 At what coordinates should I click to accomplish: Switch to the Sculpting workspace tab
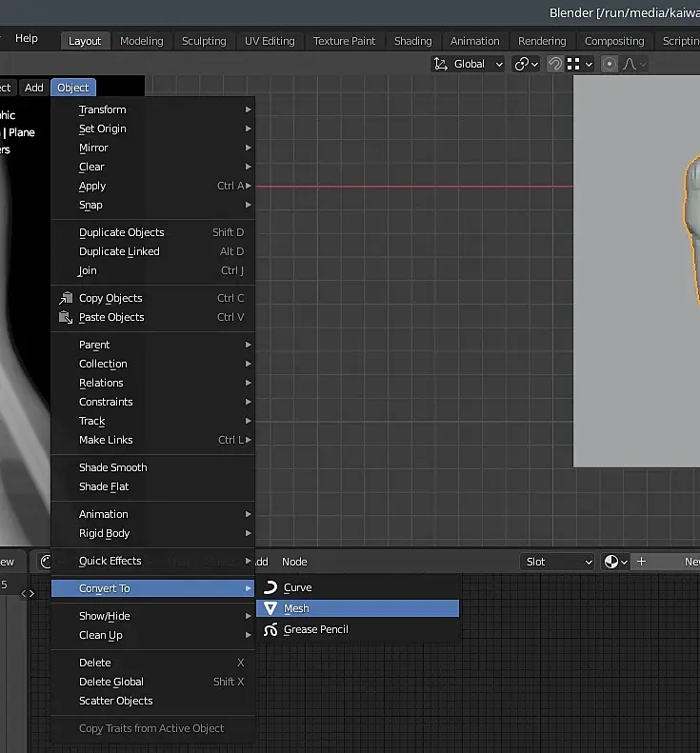coord(204,41)
